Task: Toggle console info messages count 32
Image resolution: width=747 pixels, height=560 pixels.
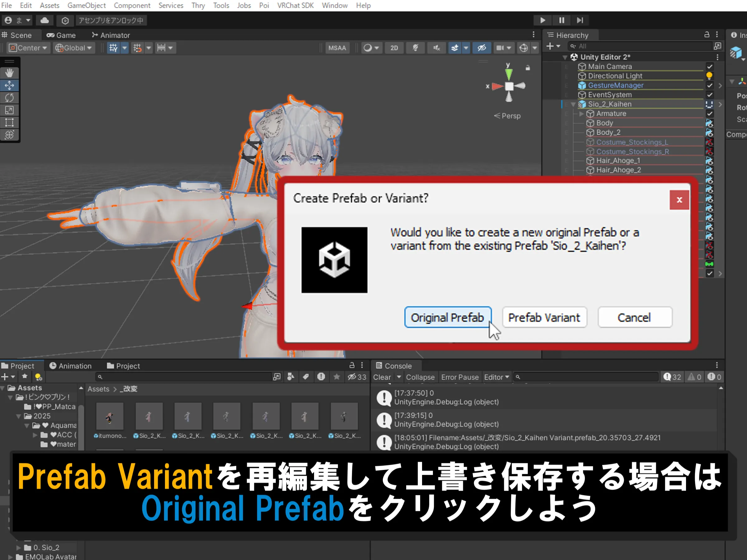Action: tap(672, 377)
